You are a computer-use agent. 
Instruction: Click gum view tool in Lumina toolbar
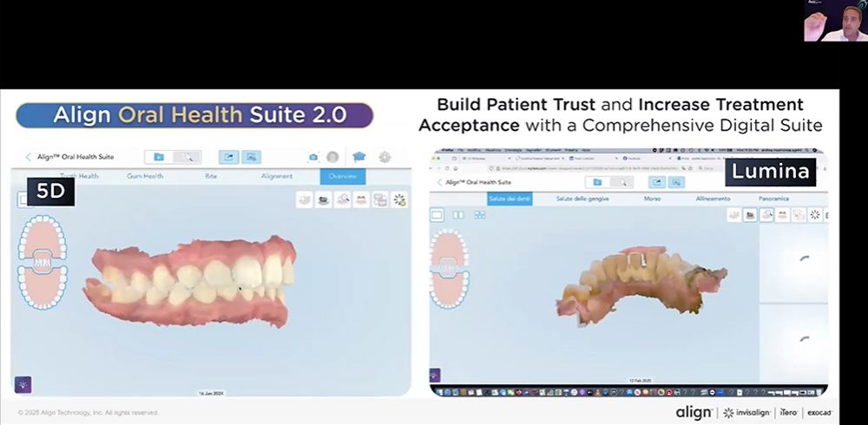coord(783,215)
